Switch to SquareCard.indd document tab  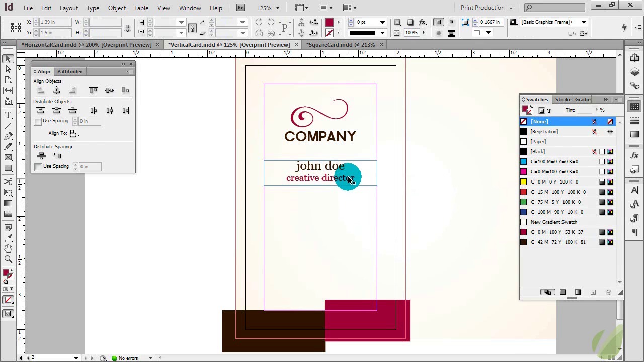point(341,45)
